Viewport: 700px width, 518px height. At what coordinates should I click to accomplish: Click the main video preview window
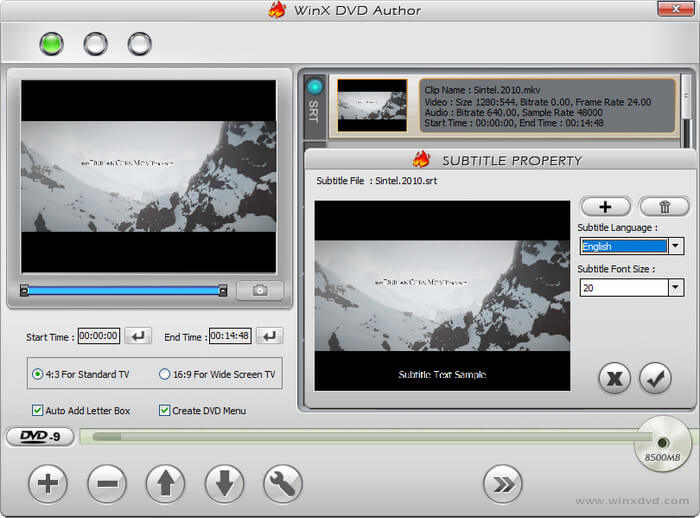(x=149, y=176)
